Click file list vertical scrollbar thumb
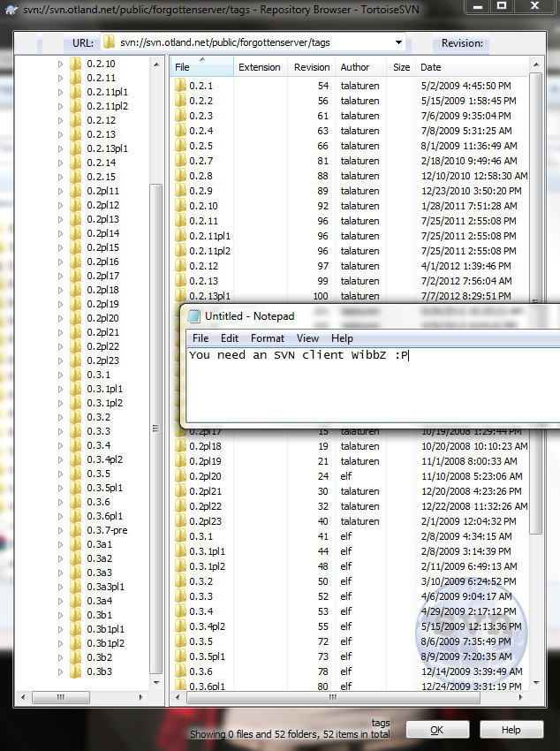 [x=536, y=303]
